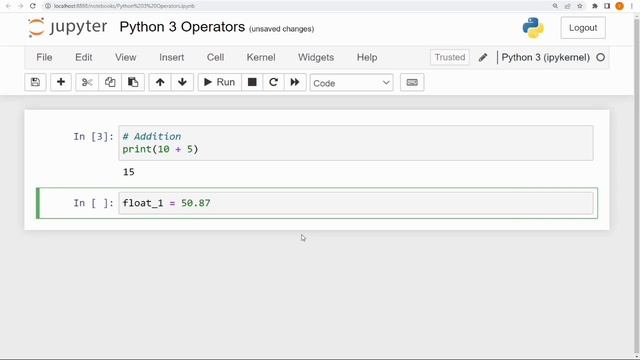
Task: Open browser extensions puzzle icon
Action: [595, 6]
